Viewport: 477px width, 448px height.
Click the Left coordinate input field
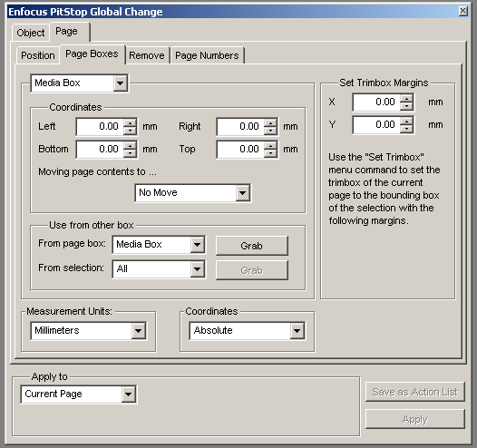pyautogui.click(x=101, y=127)
